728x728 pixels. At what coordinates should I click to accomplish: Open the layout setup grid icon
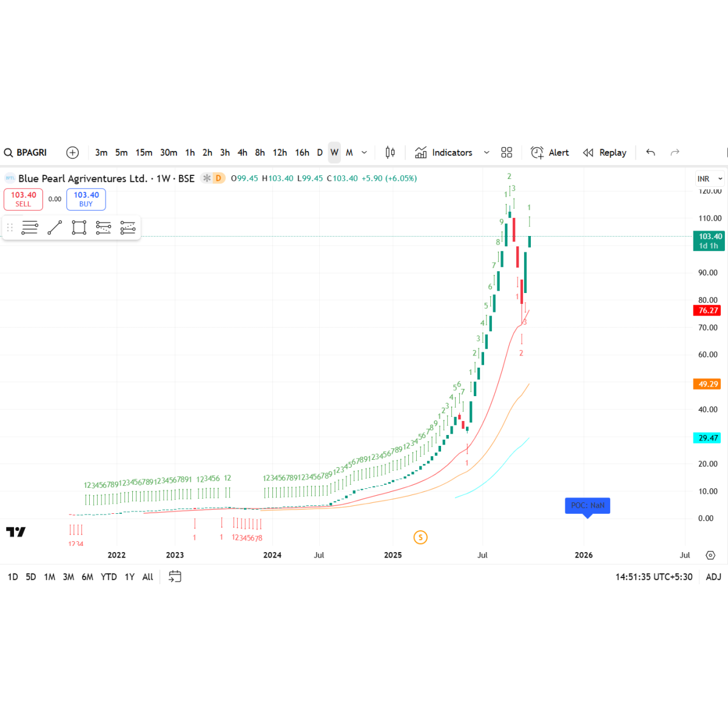point(507,153)
